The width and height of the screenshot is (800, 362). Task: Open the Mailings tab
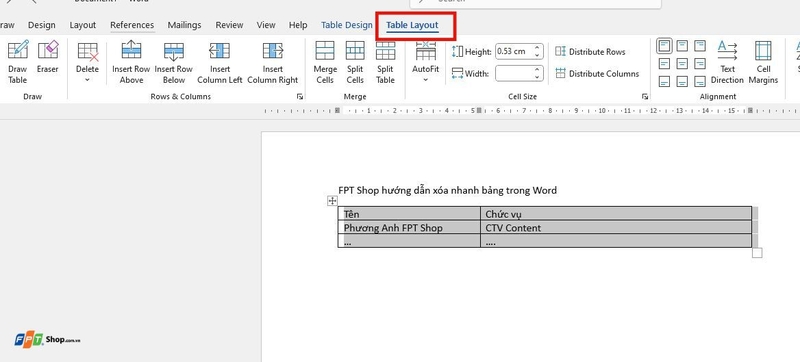[185, 25]
